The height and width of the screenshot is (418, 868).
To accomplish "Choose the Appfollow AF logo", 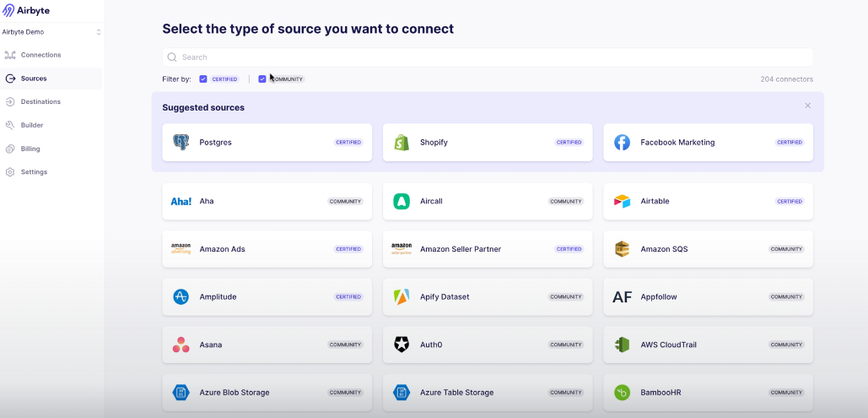I will tap(623, 296).
